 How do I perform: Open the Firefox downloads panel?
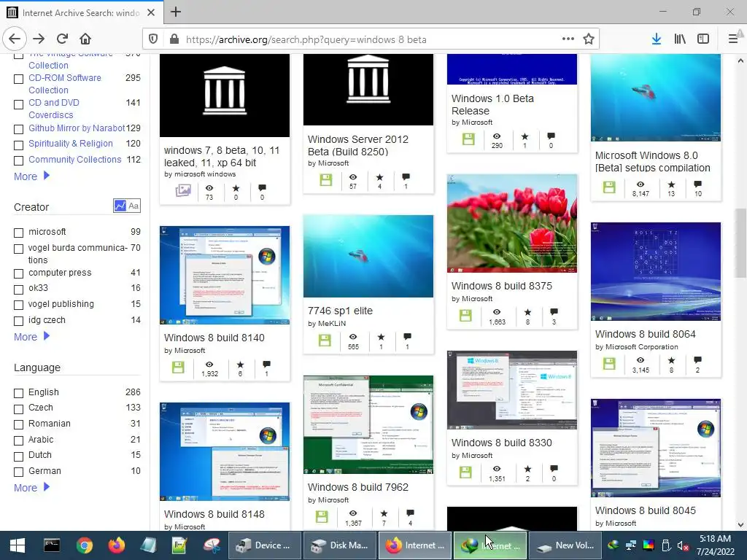click(657, 39)
